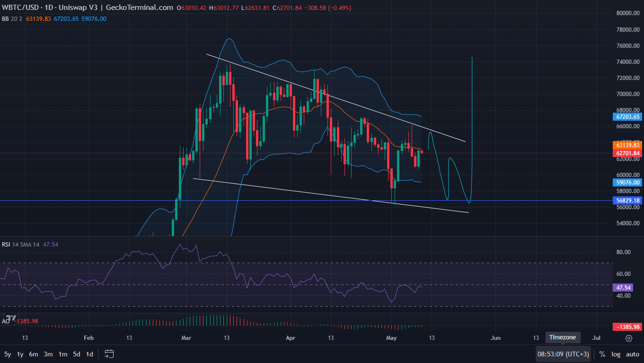The width and height of the screenshot is (644, 363).
Task: Click AO value label -1385.98 on axis
Action: point(628,327)
